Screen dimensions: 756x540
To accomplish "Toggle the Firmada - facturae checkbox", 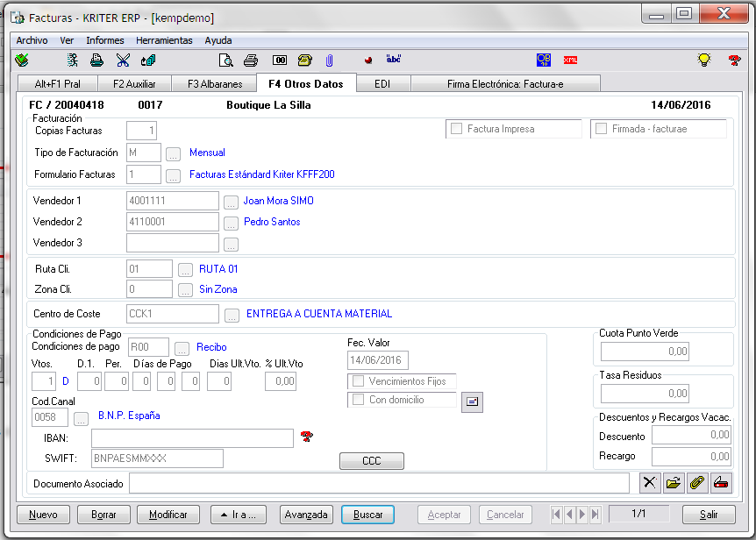I will (x=601, y=129).
